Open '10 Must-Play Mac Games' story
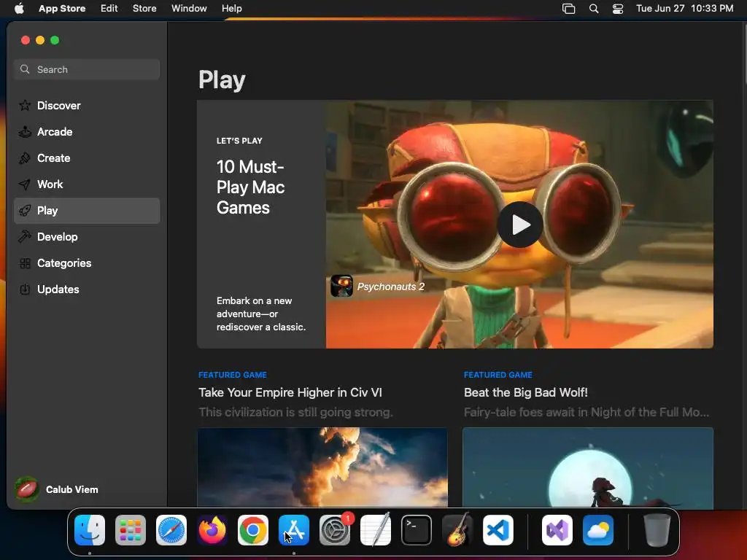 250,187
